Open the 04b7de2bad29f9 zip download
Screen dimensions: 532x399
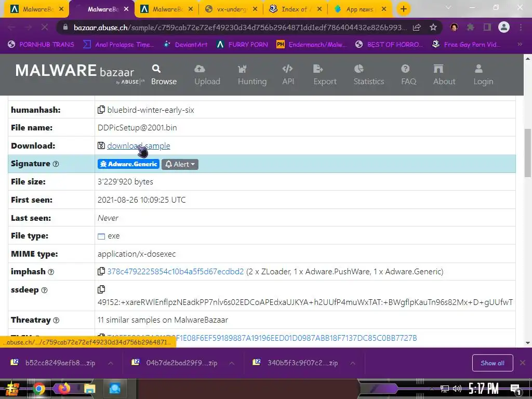click(175, 363)
